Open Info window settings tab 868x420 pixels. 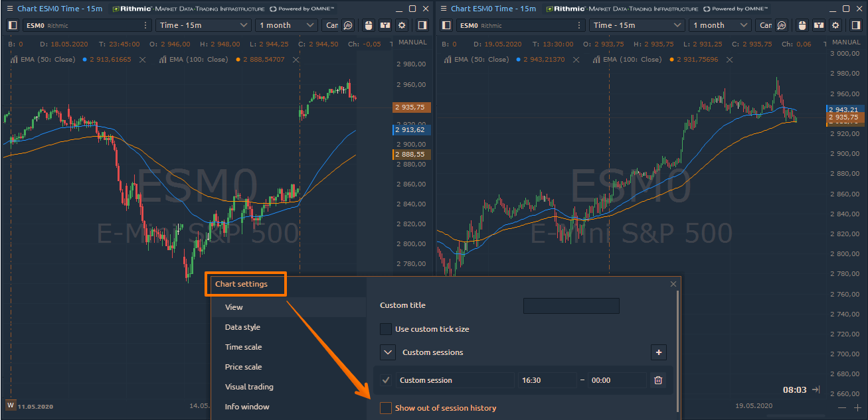tap(289, 407)
